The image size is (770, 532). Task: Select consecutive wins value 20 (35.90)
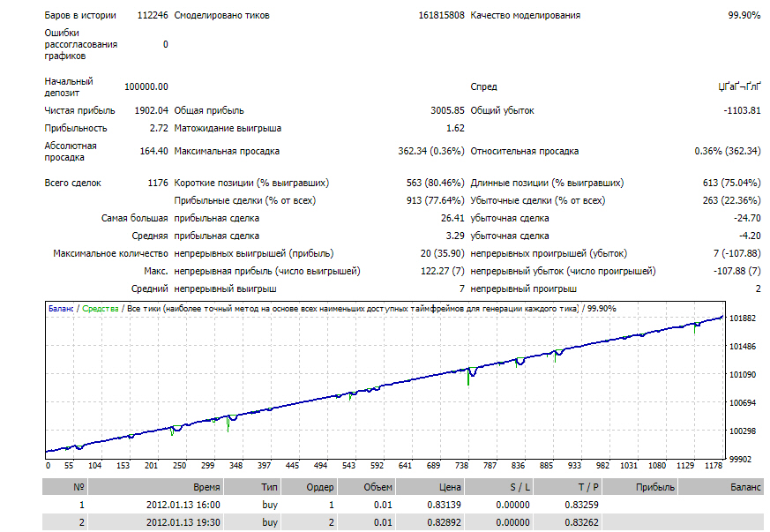pos(443,254)
